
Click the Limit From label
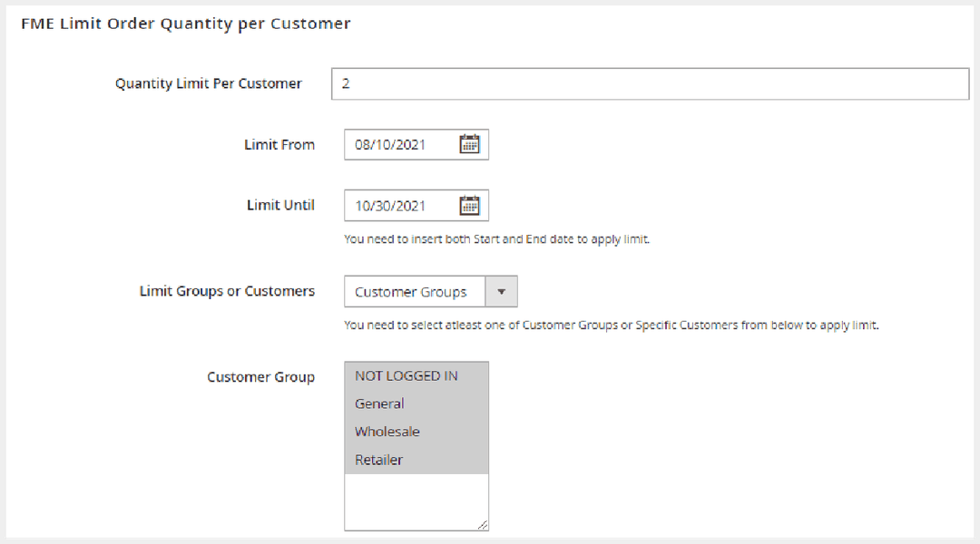click(279, 144)
